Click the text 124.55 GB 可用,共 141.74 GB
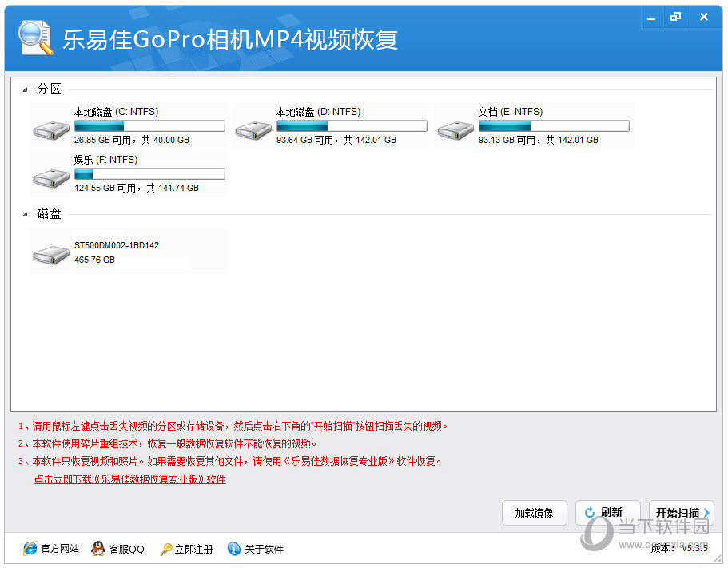 point(137,188)
